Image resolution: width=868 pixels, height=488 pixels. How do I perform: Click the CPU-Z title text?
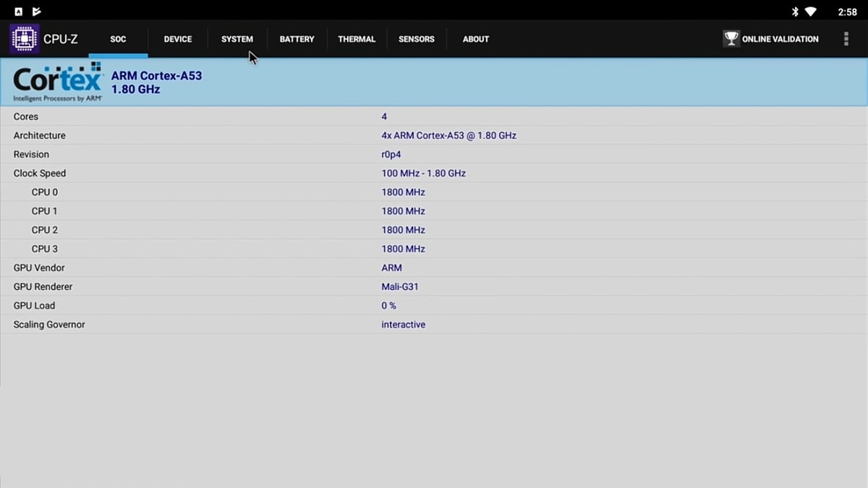tap(61, 39)
